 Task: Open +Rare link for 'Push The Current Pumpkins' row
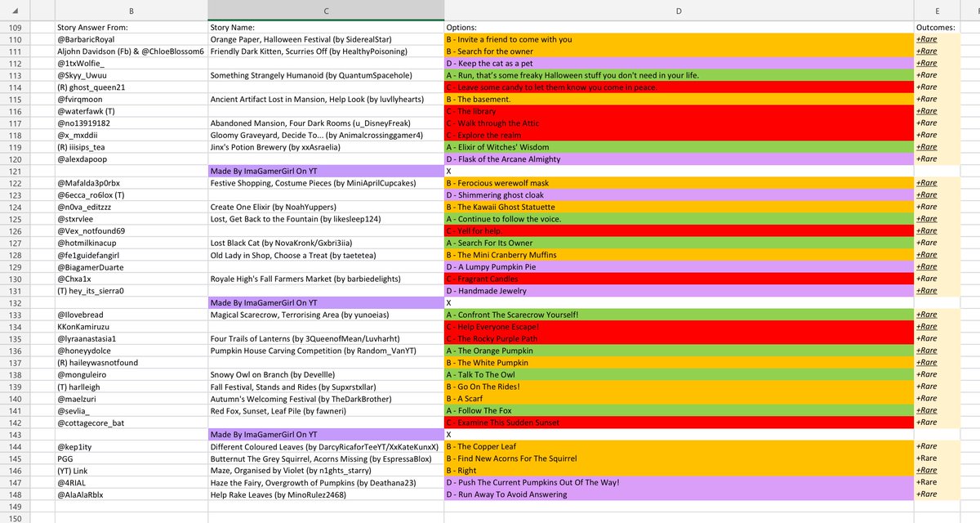coord(926,482)
